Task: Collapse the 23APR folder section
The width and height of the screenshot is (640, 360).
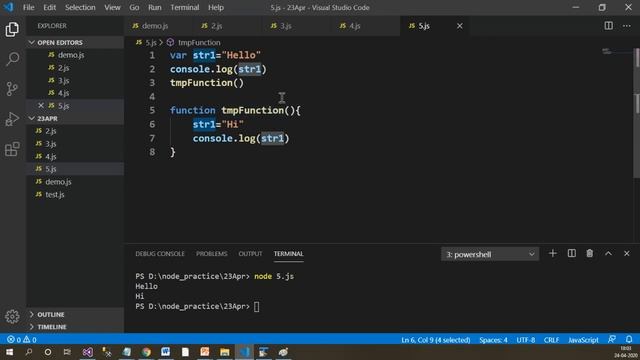Action: [75, 118]
